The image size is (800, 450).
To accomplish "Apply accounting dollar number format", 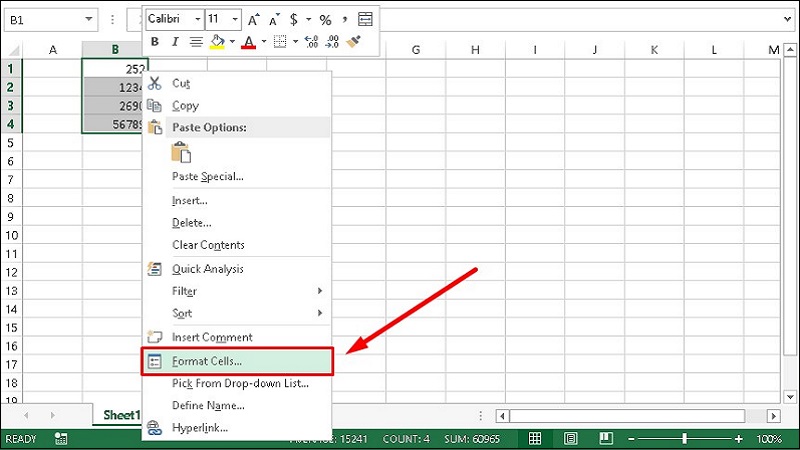I will coord(294,20).
